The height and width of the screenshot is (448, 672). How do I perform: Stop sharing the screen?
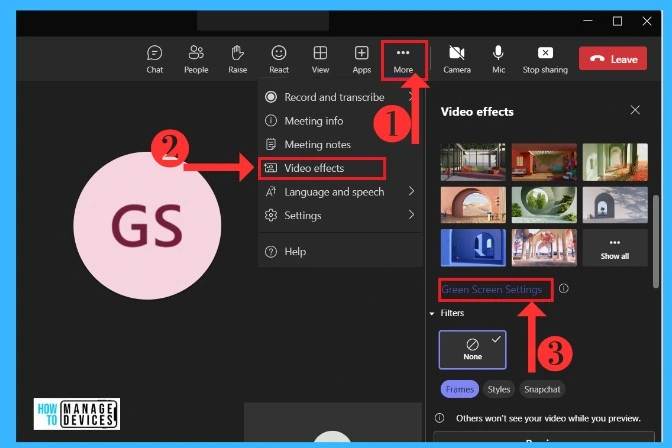545,59
